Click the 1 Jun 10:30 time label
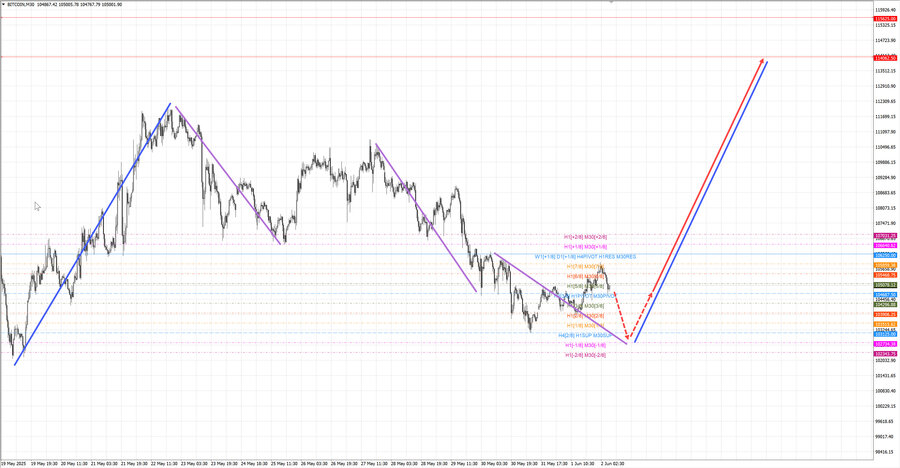Viewport: 900px width, 468px height. pyautogui.click(x=584, y=463)
